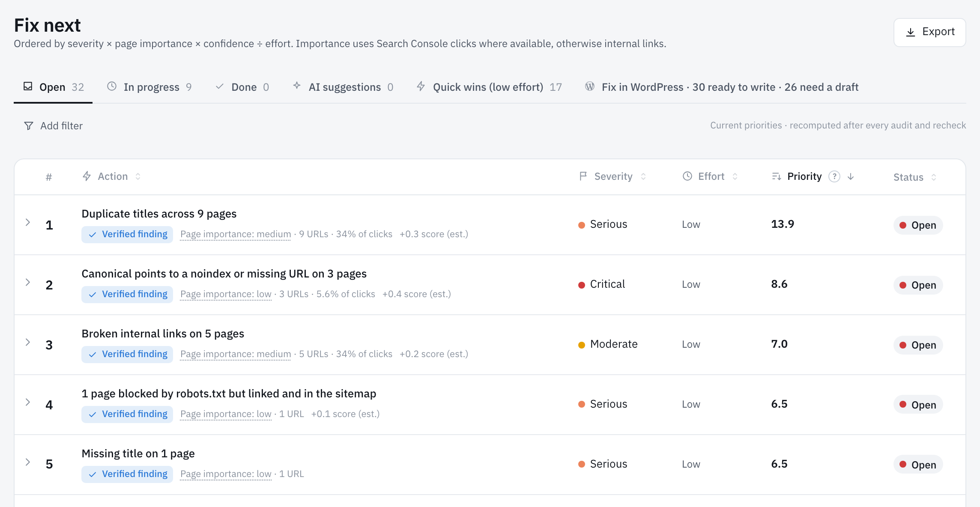Screen dimensions: 980x507
Task: Expand row 3 Broken internal links
Action: tap(28, 342)
